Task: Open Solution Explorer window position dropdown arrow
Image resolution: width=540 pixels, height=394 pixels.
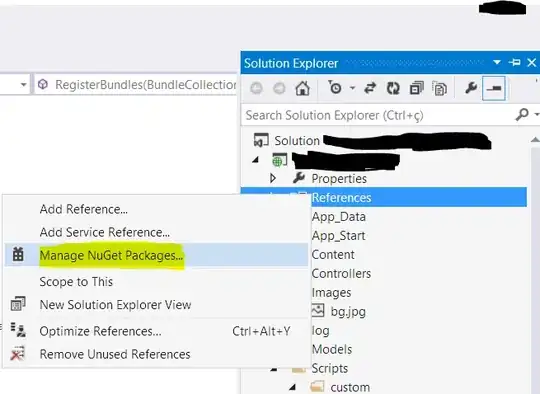Action: pos(497,62)
